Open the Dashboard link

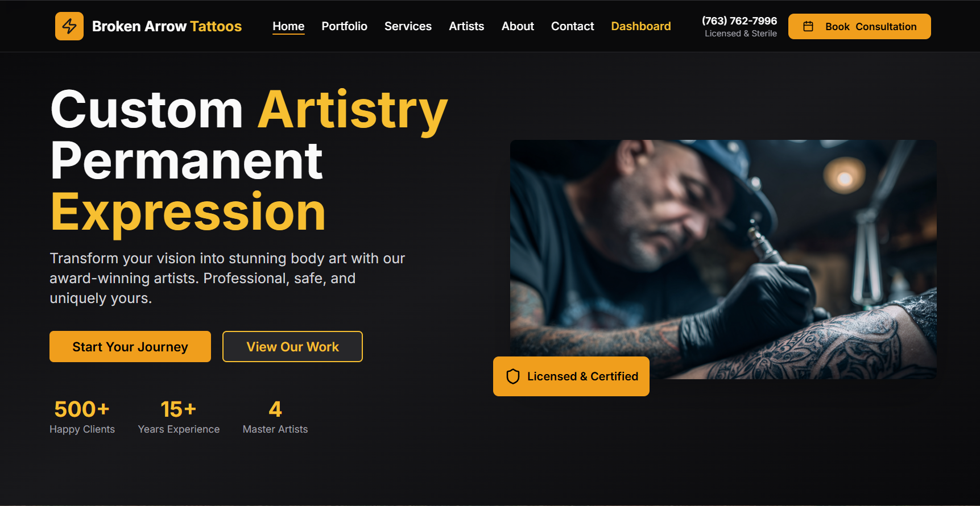point(641,26)
